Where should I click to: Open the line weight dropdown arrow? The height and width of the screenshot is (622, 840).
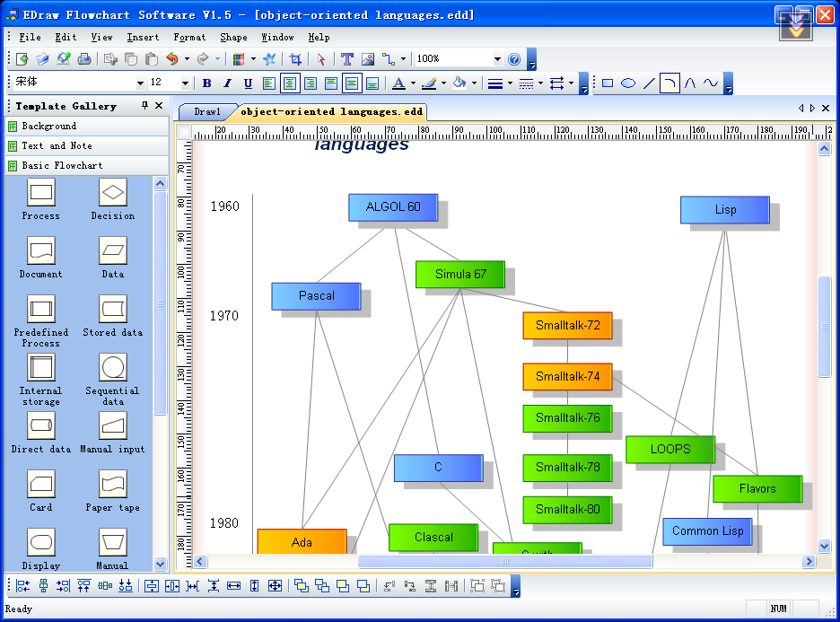point(510,83)
